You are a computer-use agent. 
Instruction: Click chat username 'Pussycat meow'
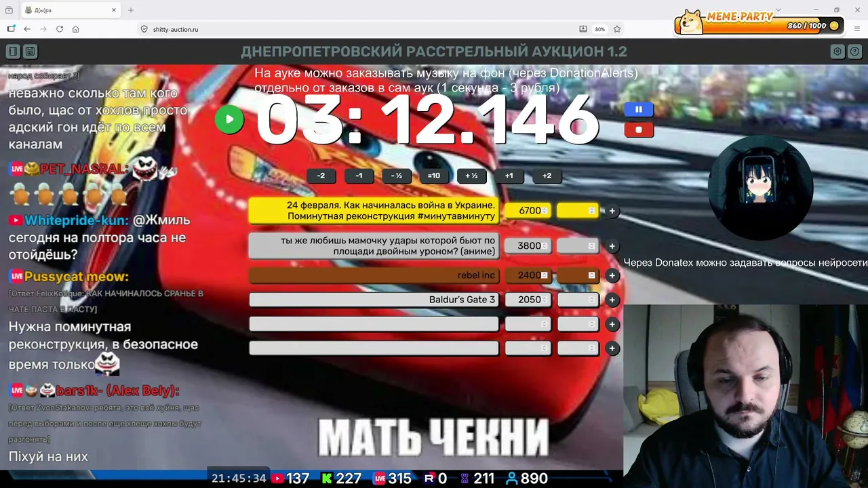76,277
